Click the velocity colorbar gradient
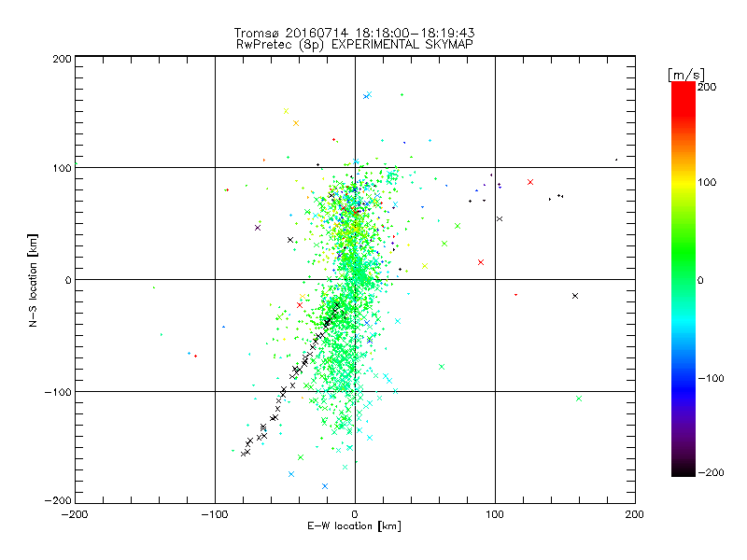 (x=684, y=279)
